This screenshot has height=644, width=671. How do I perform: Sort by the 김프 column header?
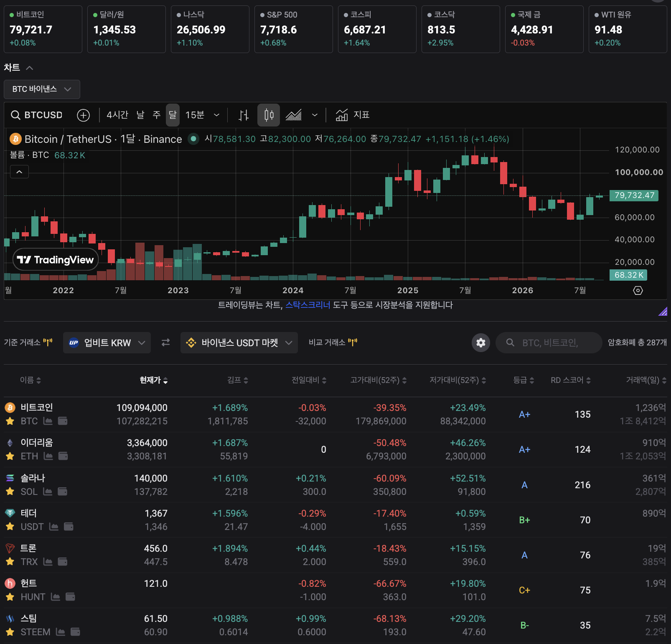coord(237,380)
